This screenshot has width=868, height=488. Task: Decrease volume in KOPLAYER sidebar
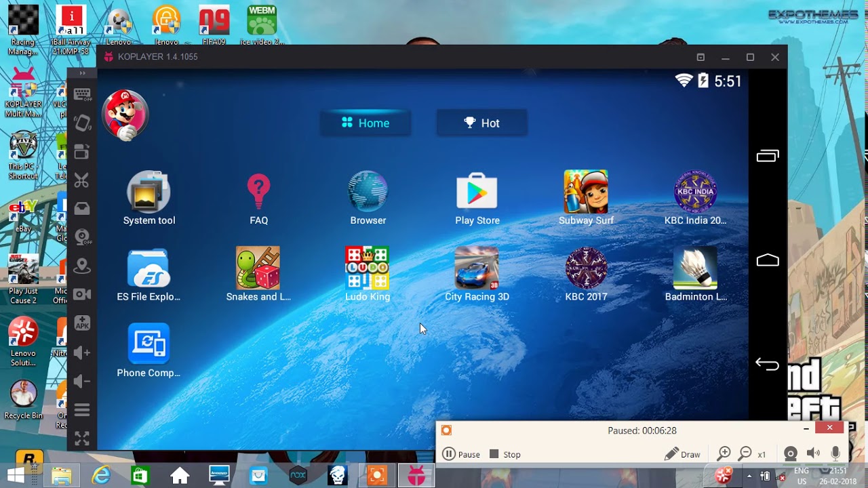tap(82, 382)
